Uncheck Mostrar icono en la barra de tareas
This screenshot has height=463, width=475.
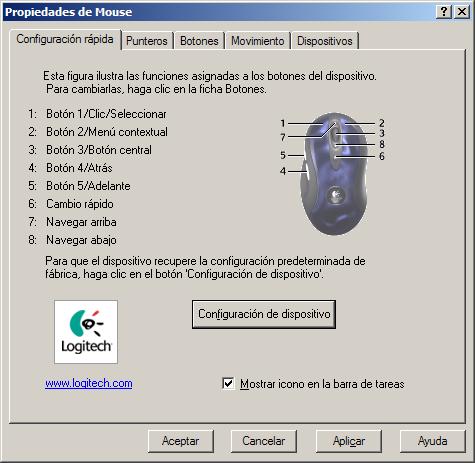pos(228,383)
